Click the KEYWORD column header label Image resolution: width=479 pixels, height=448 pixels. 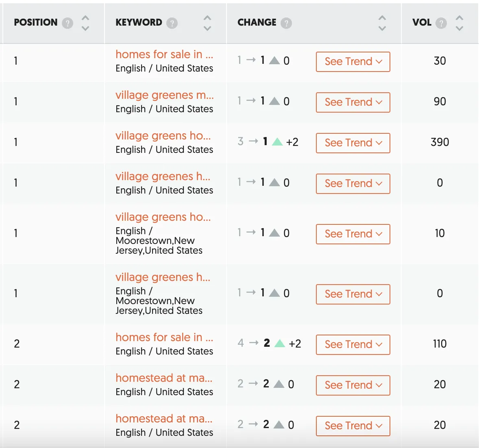pos(139,22)
